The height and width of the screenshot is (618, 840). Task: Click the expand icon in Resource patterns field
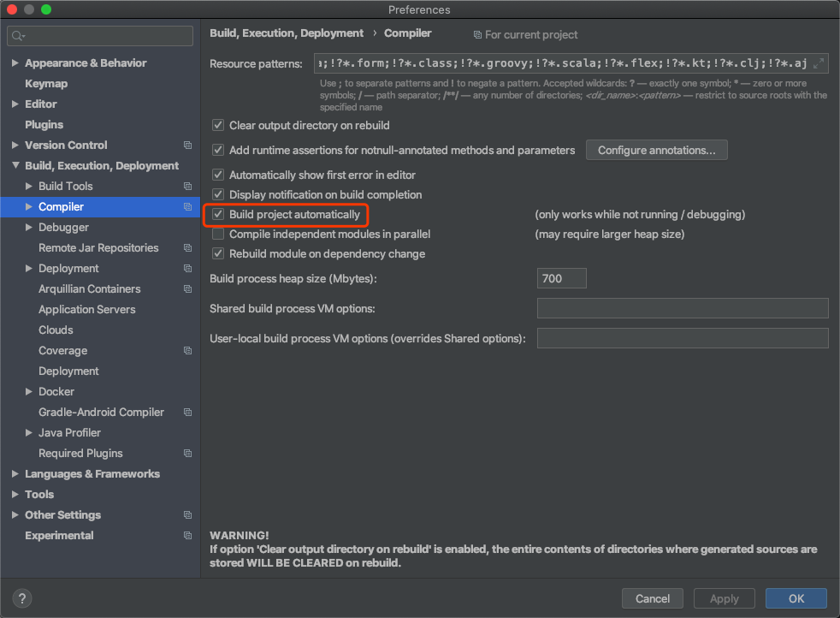point(818,63)
